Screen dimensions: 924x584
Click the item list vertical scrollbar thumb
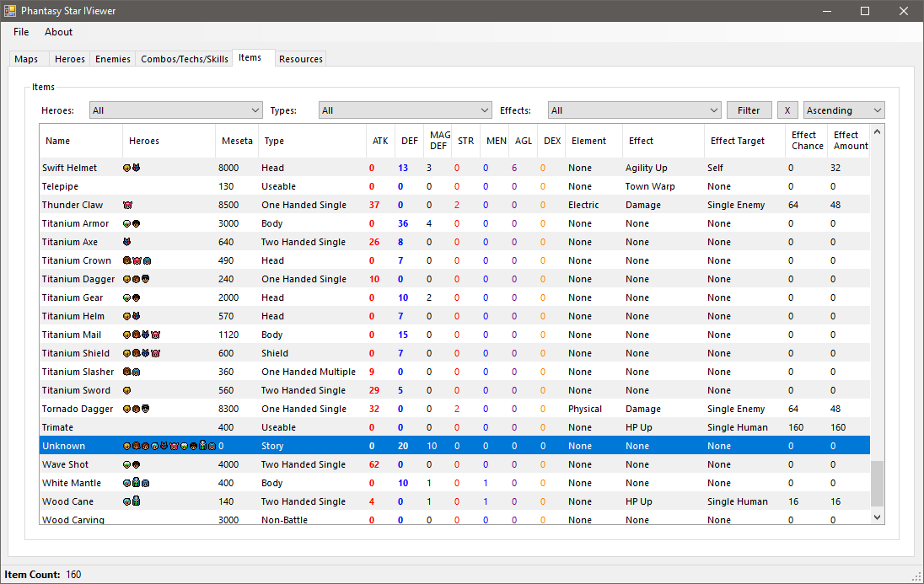coord(877,483)
